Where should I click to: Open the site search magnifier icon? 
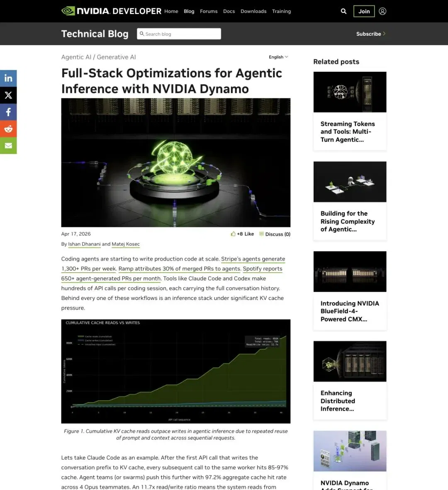tap(343, 11)
